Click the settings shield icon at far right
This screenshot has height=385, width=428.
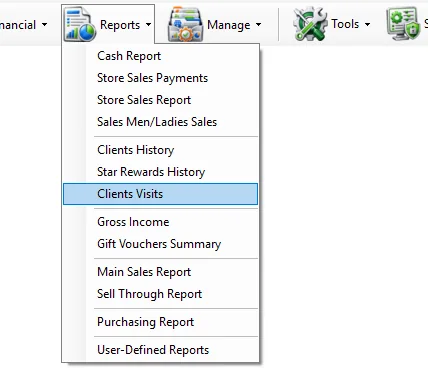coord(403,24)
